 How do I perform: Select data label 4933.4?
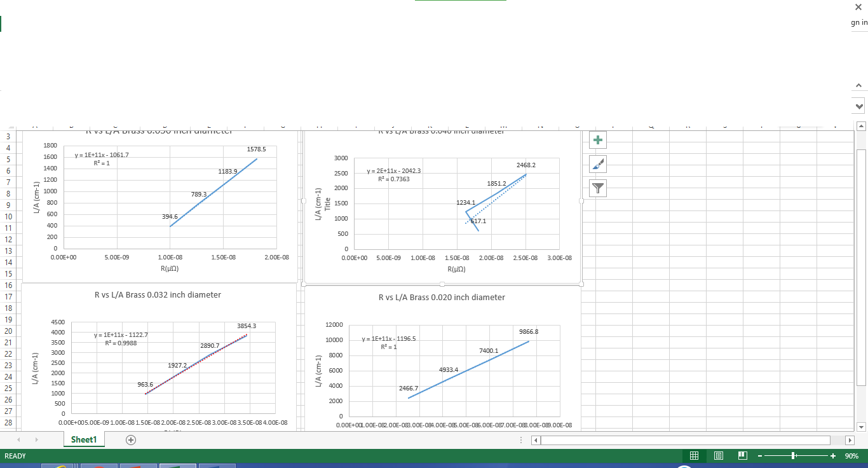tap(449, 369)
